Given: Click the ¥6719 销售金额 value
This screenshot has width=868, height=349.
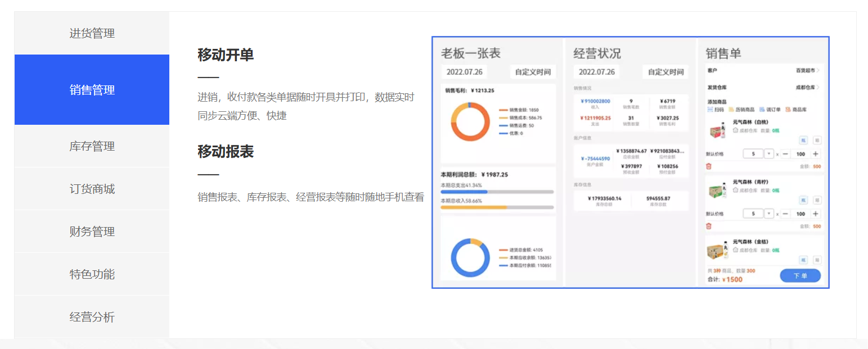Looking at the screenshot, I should [667, 101].
